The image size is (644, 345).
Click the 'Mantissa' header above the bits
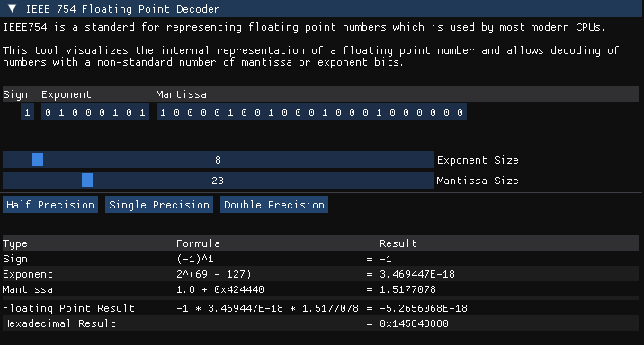(x=181, y=94)
